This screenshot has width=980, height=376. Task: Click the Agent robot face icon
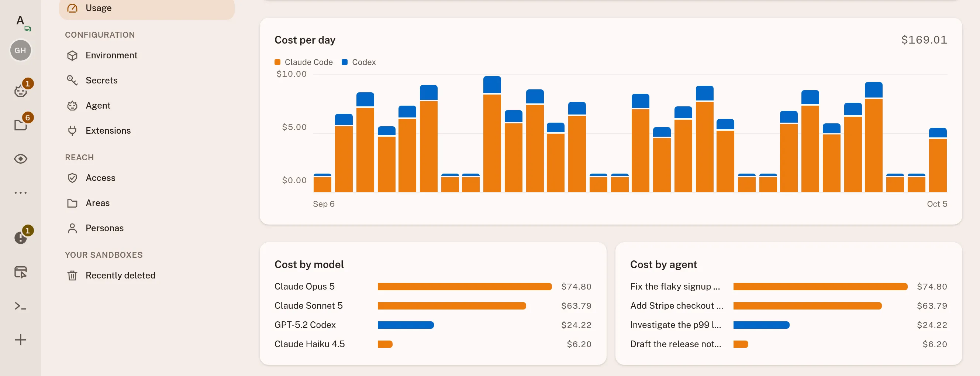click(x=72, y=106)
